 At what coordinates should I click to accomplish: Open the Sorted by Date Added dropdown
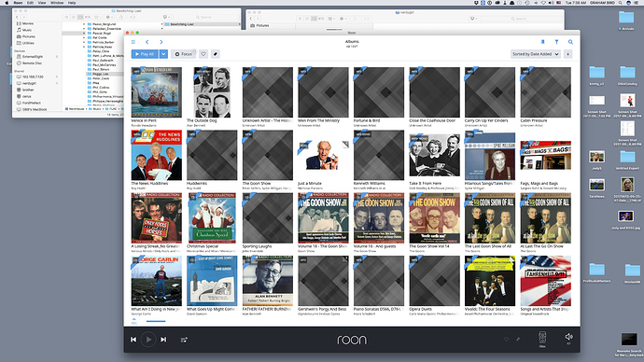536,54
